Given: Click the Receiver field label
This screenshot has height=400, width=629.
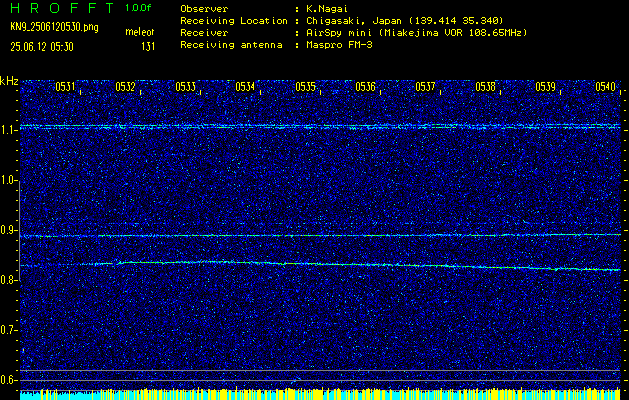Looking at the screenshot, I should point(204,32).
